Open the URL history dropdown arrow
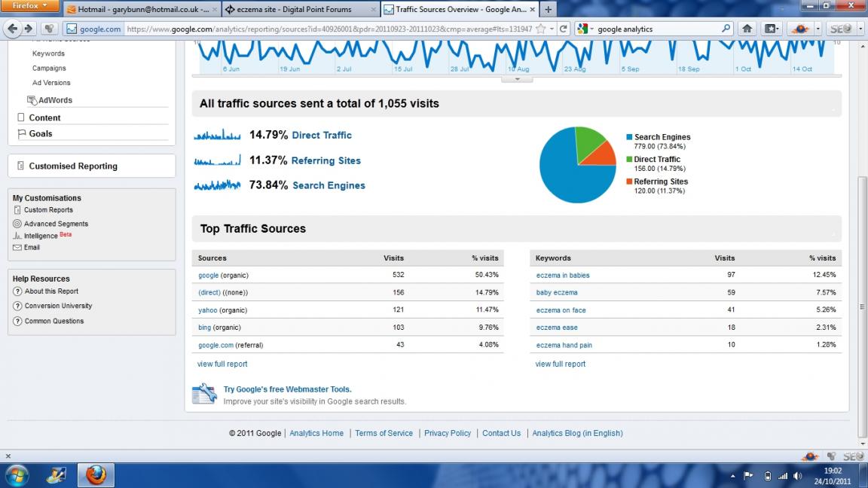 pyautogui.click(x=552, y=29)
